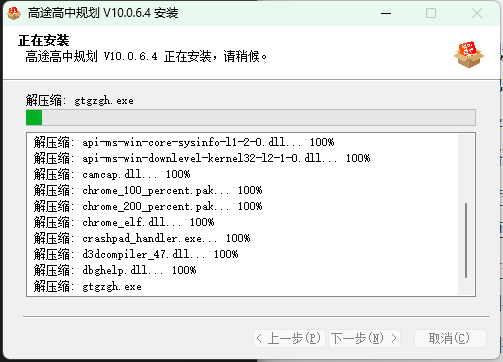Click the installer icon in title bar
The image size is (503, 362).
click(14, 13)
